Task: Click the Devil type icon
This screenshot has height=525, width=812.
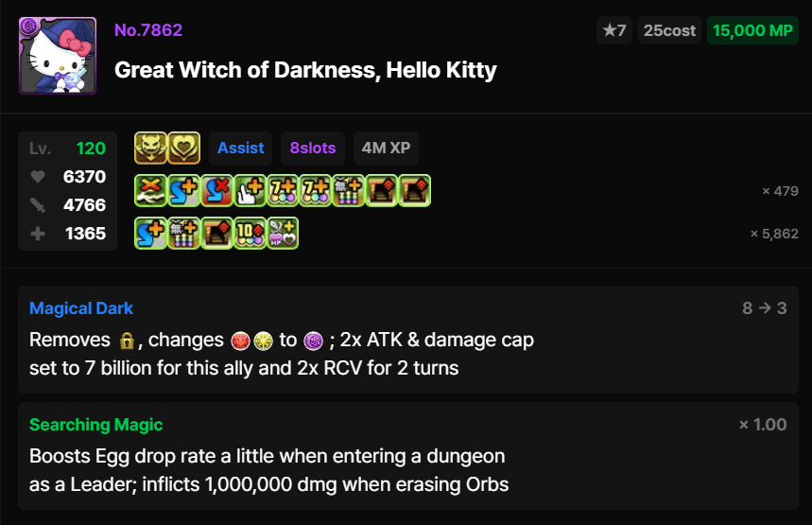Action: pyautogui.click(x=150, y=149)
